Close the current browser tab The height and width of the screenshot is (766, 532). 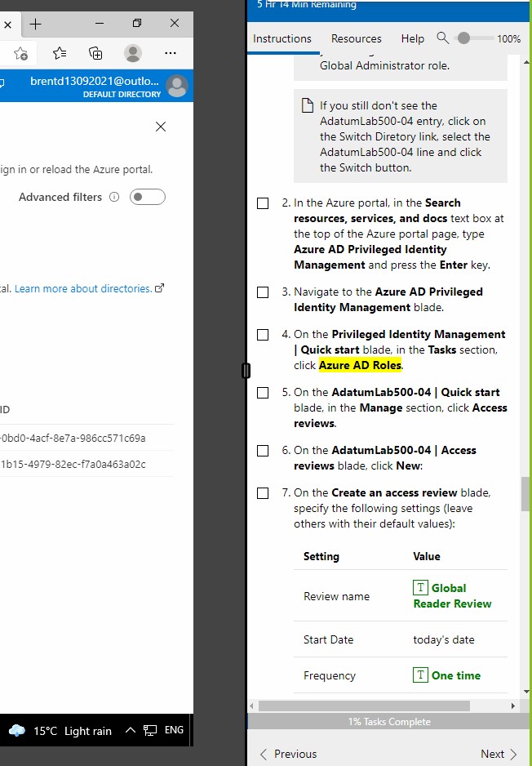point(7,24)
